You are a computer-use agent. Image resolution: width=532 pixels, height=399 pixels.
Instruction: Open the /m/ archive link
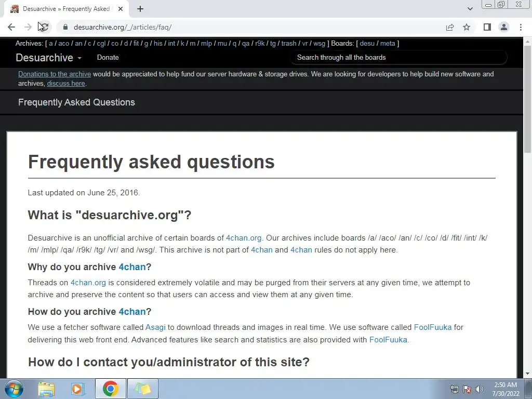click(193, 44)
